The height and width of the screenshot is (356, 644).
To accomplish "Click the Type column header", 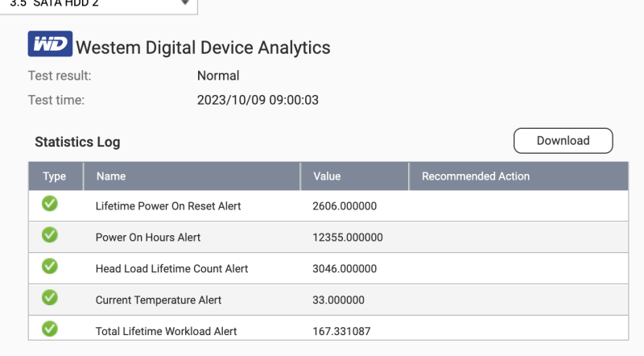I will tap(56, 176).
